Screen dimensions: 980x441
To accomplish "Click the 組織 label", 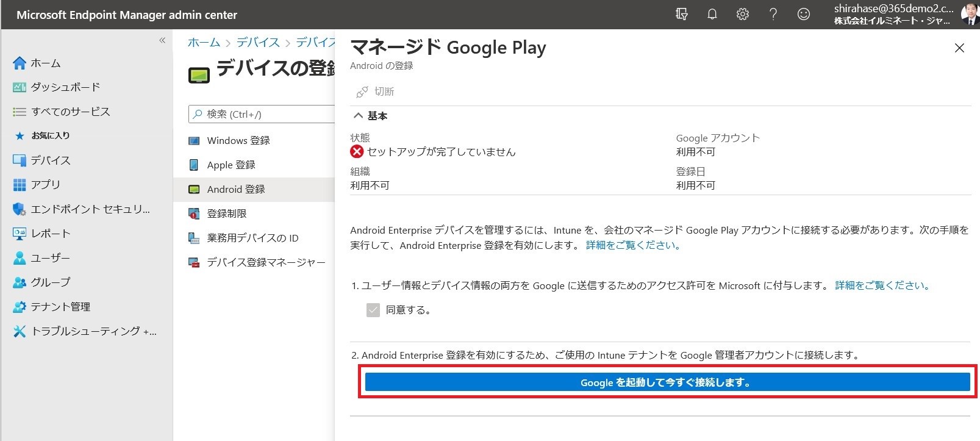I will pyautogui.click(x=360, y=172).
